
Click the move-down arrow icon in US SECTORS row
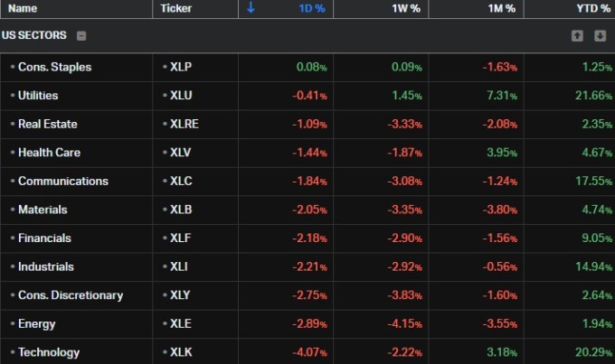tap(600, 36)
